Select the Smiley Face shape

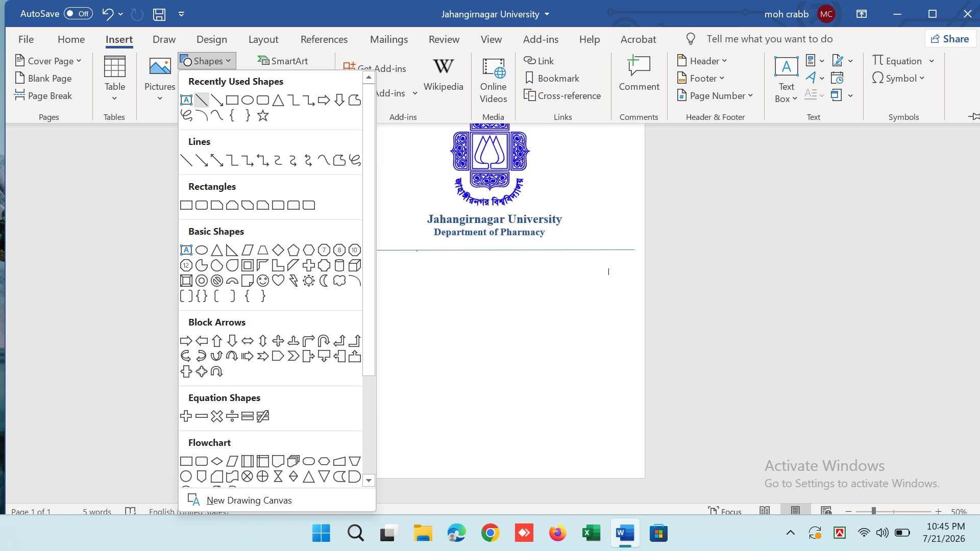coord(263,281)
